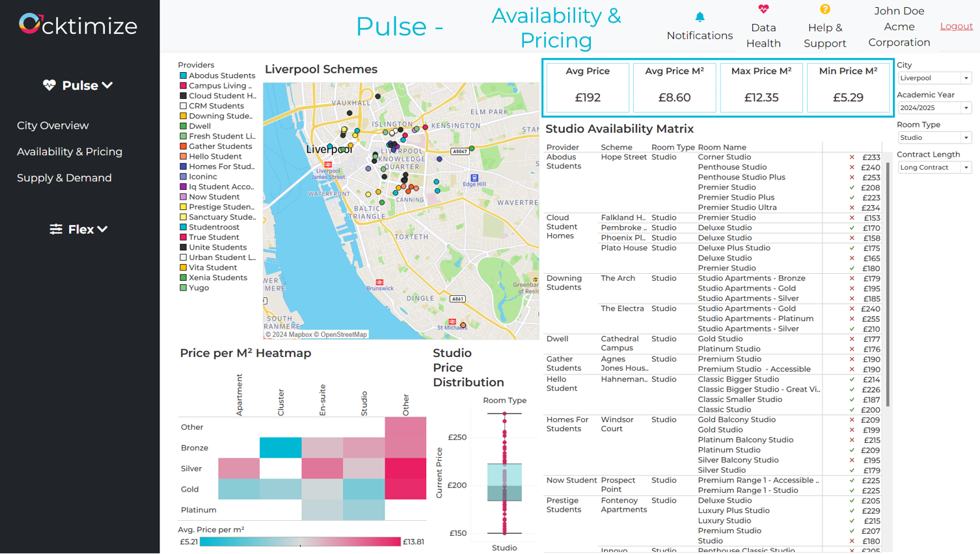Toggle Yugo provider legend box
Viewport: 980px width, 554px height.
point(184,288)
